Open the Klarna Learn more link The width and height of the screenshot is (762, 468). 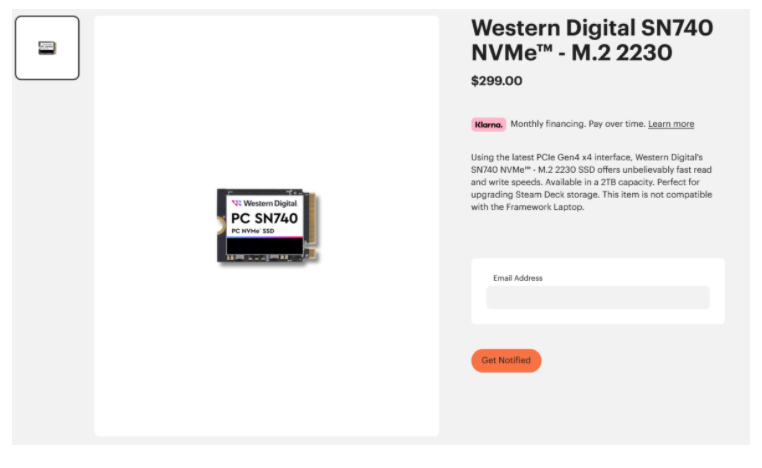click(671, 124)
